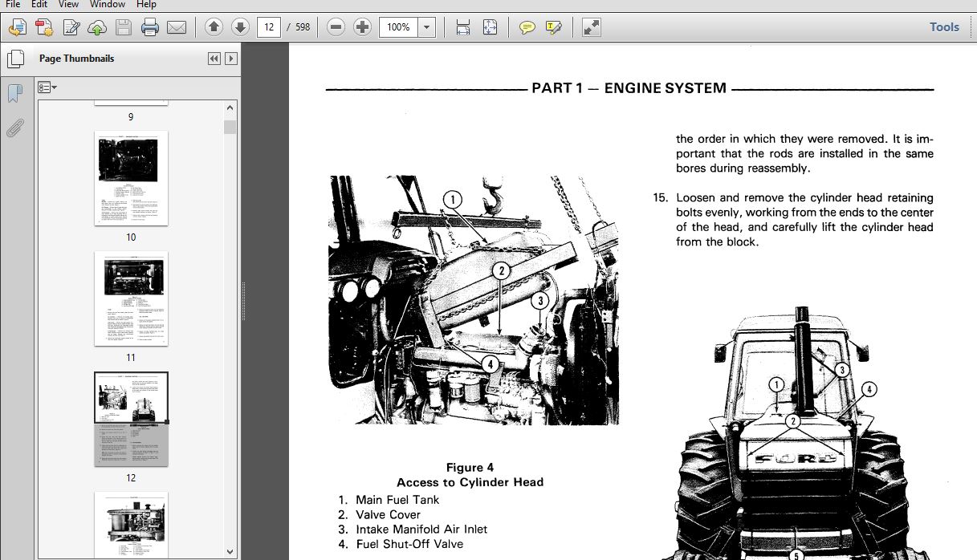Click the cloud upload icon

tap(97, 27)
